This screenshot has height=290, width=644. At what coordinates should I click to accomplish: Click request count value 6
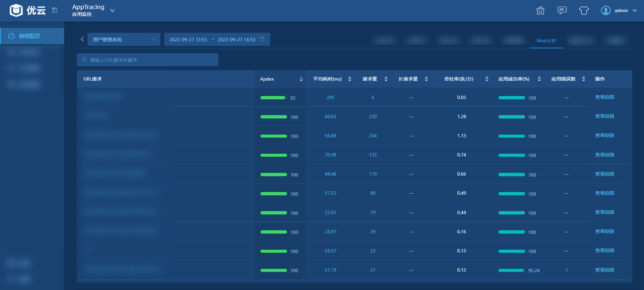coord(373,97)
